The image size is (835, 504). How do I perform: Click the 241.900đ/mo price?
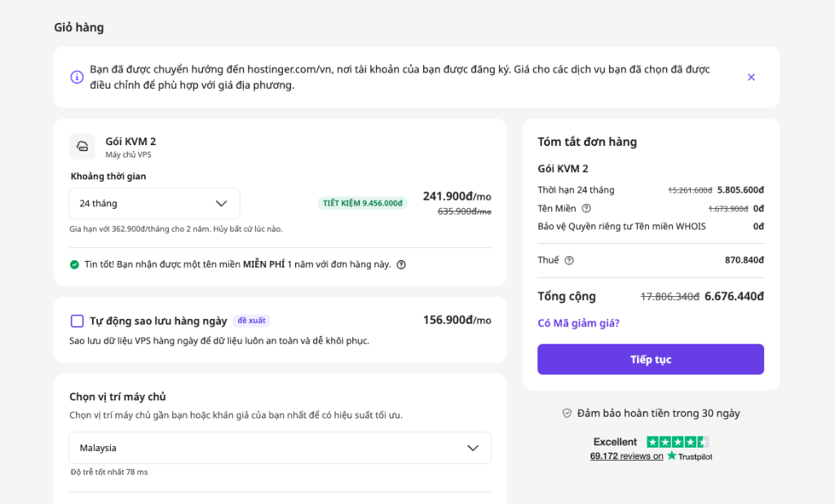pyautogui.click(x=457, y=196)
